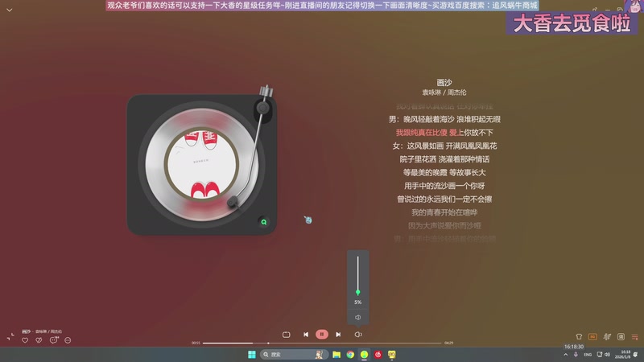Open the playlist queue icon
Image resolution: width=644 pixels, height=362 pixels.
(634, 337)
